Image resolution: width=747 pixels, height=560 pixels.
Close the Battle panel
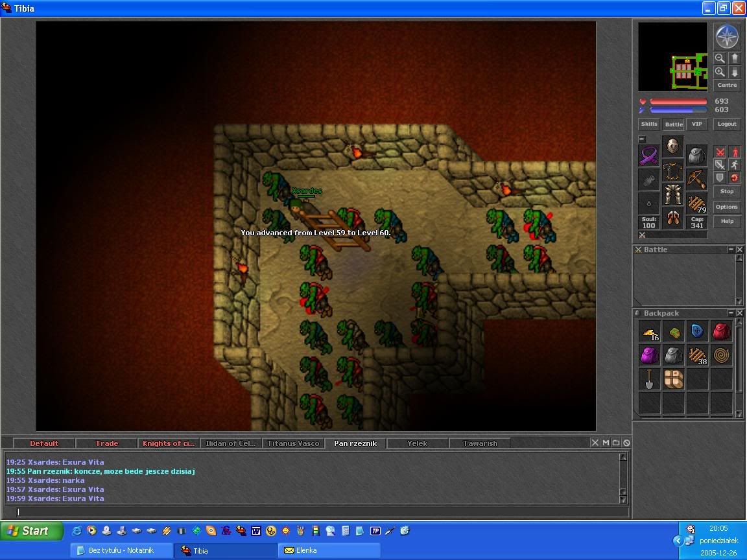739,250
